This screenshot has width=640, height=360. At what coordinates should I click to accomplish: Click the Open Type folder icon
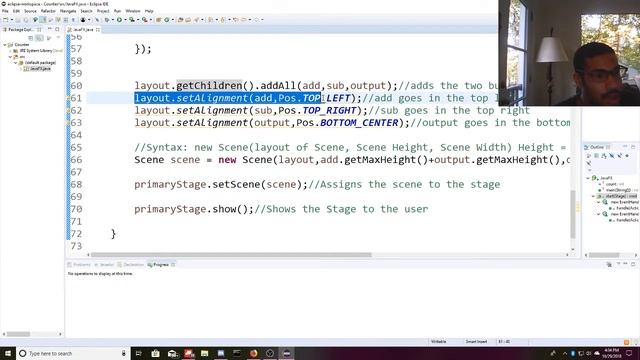click(180, 20)
